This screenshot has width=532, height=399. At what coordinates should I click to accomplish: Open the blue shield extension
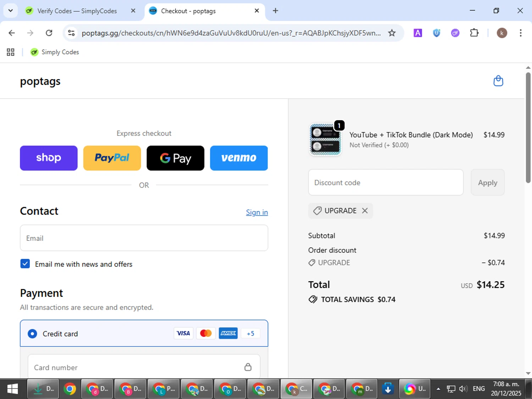pyautogui.click(x=437, y=33)
